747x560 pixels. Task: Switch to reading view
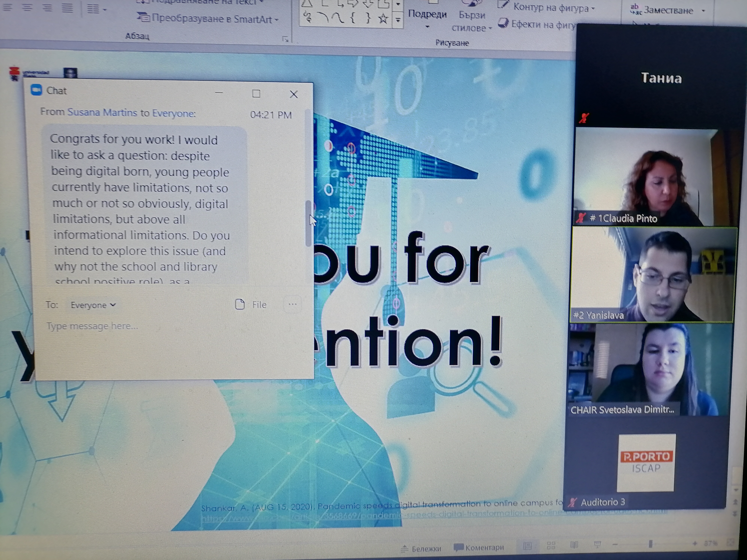click(x=574, y=545)
